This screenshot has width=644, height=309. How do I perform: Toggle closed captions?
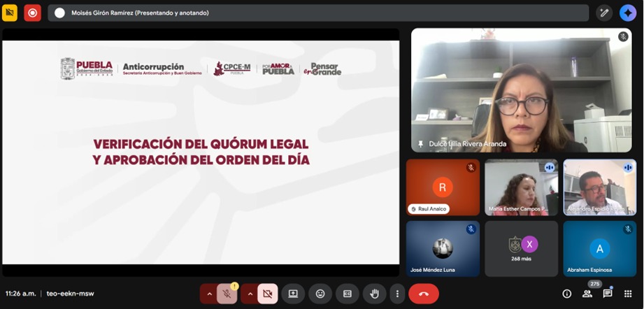[347, 294]
